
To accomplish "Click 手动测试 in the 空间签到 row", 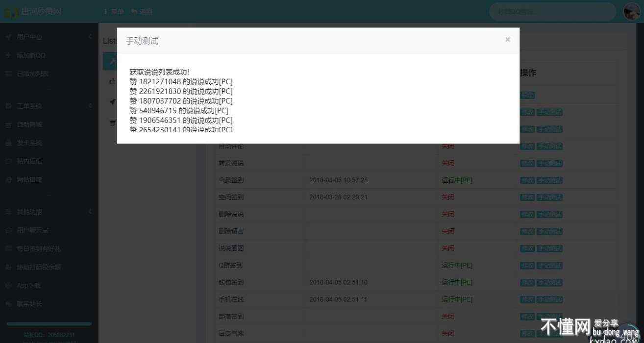I will [549, 197].
